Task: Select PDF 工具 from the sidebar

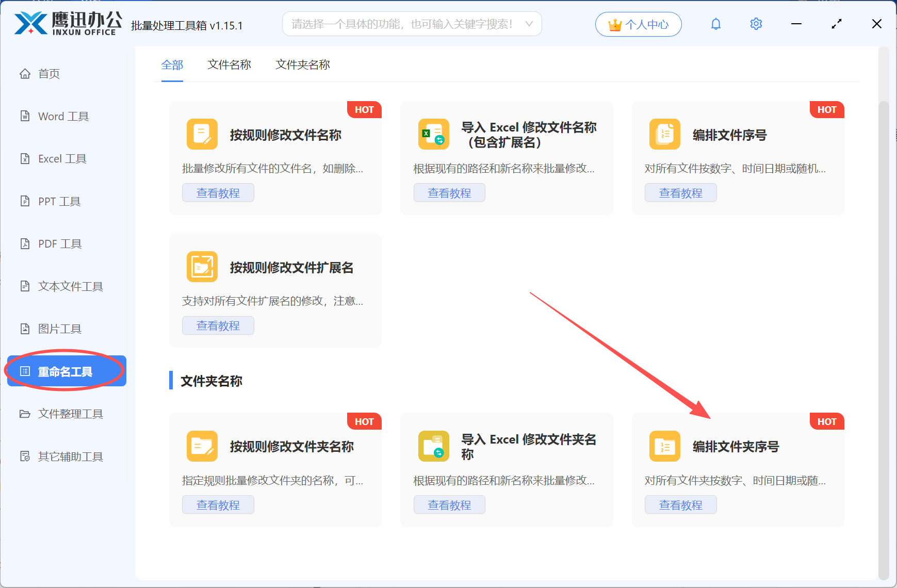Action: [59, 243]
